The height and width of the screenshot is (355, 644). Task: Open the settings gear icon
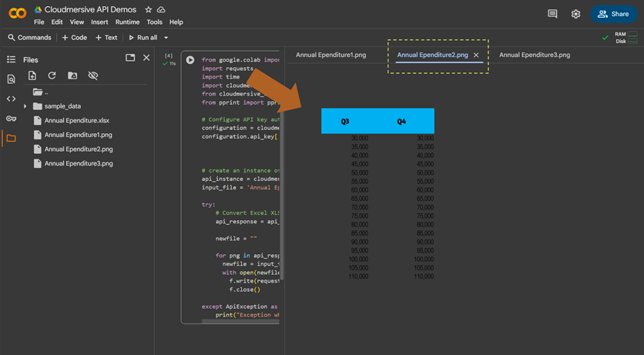(x=575, y=14)
